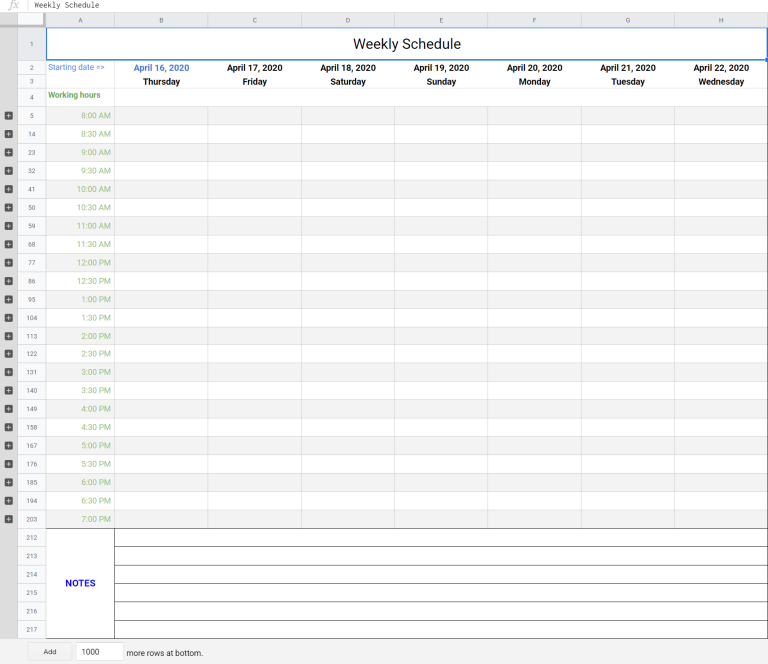Select row 1 header

click(32, 44)
